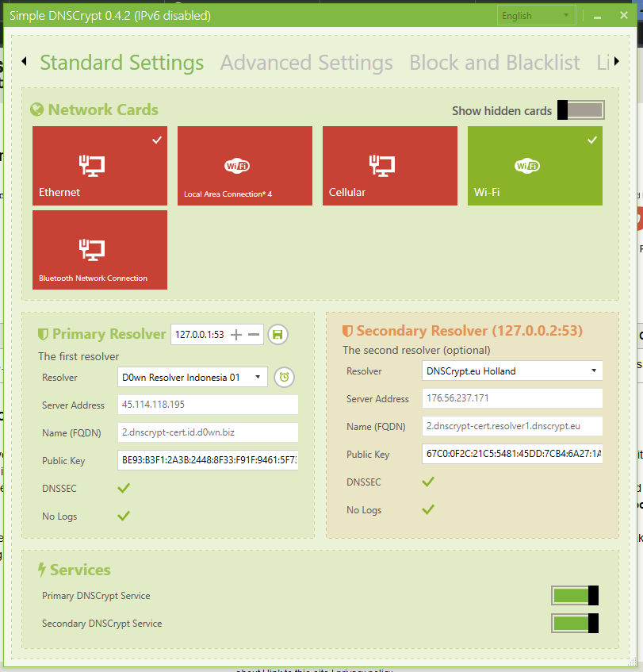Click primary Public Key field
The width and height of the screenshot is (643, 672).
tap(208, 460)
